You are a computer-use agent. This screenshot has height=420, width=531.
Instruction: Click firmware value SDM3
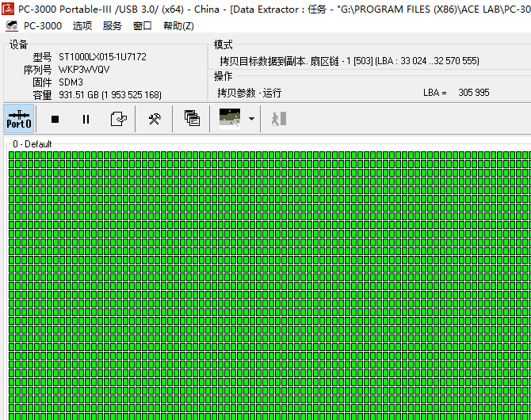click(x=71, y=82)
